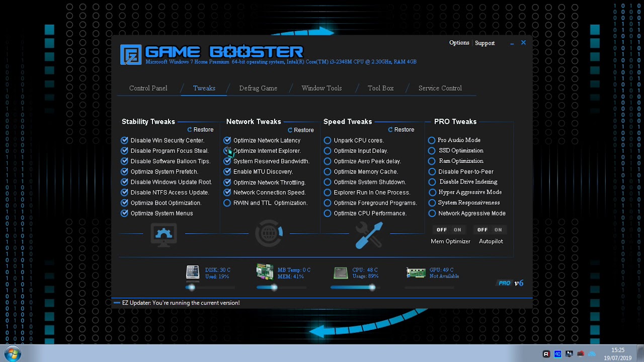
Task: Click the Speed Tweaks wrench screwdriver icon
Action: (x=369, y=234)
